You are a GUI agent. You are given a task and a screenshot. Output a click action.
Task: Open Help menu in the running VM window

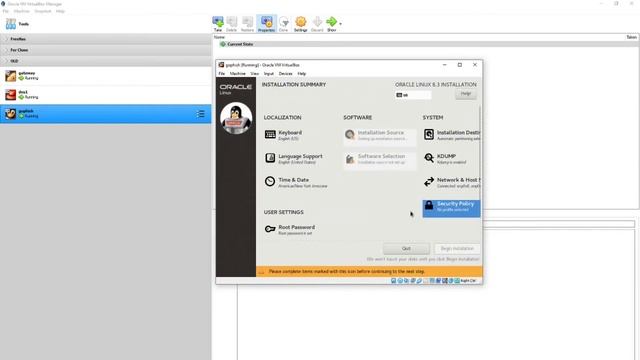pos(302,73)
